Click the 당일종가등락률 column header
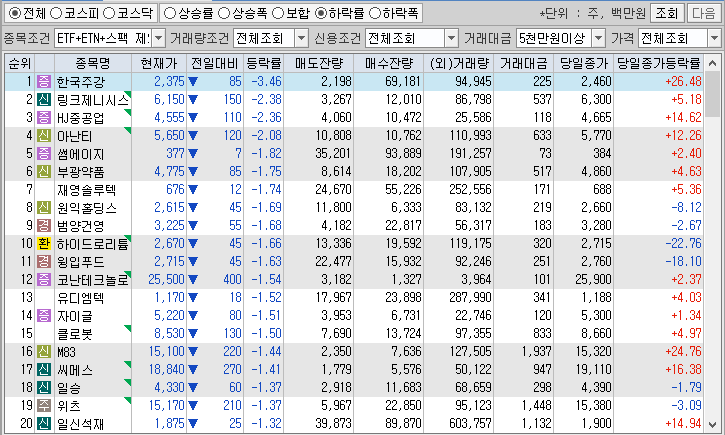The image size is (725, 435). tap(659, 63)
